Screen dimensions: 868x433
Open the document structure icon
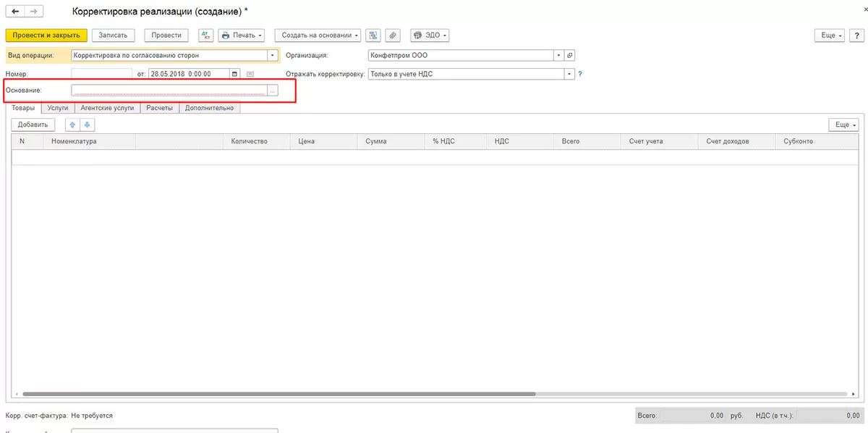(373, 35)
